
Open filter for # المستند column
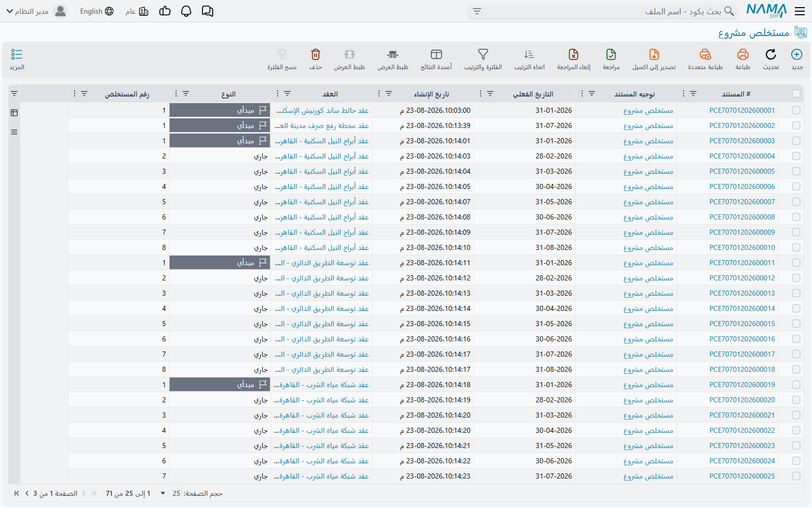(x=693, y=93)
